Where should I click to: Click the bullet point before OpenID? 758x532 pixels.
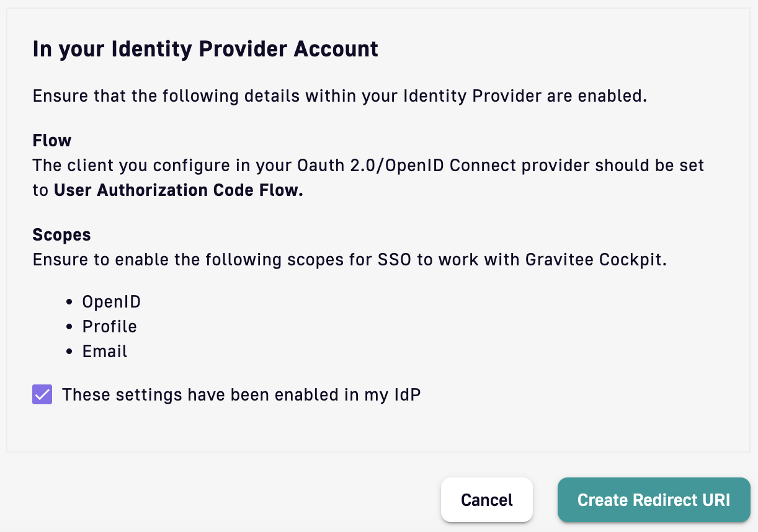tap(69, 303)
